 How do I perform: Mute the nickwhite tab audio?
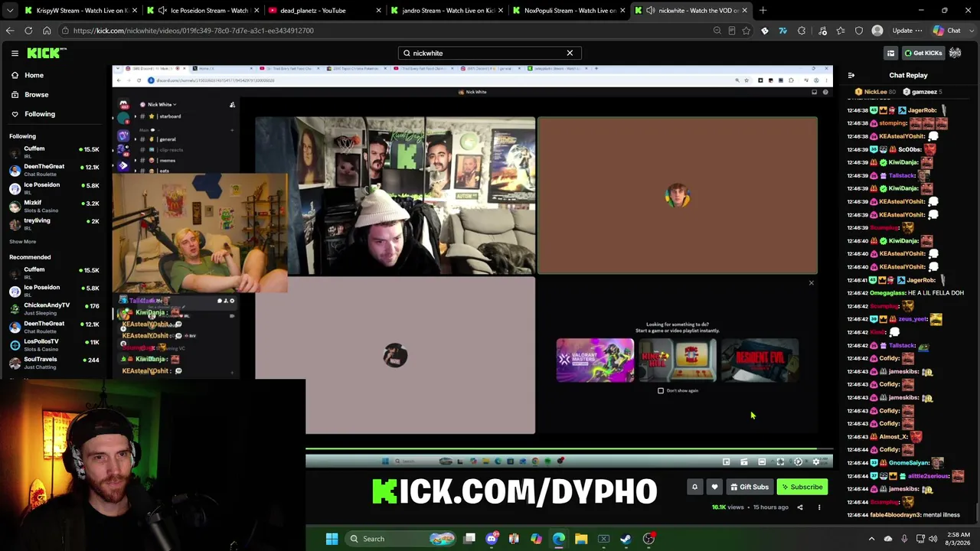[650, 11]
